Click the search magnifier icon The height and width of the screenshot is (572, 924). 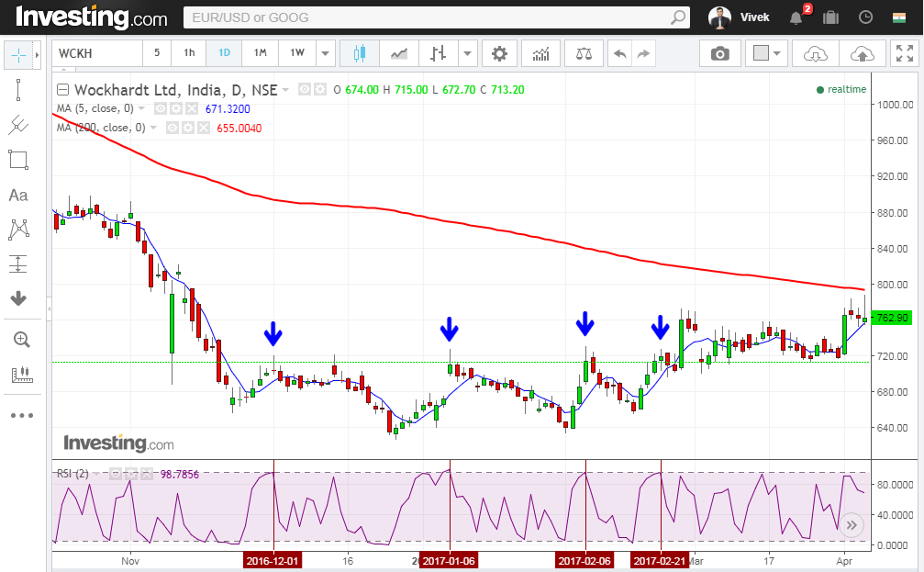678,17
